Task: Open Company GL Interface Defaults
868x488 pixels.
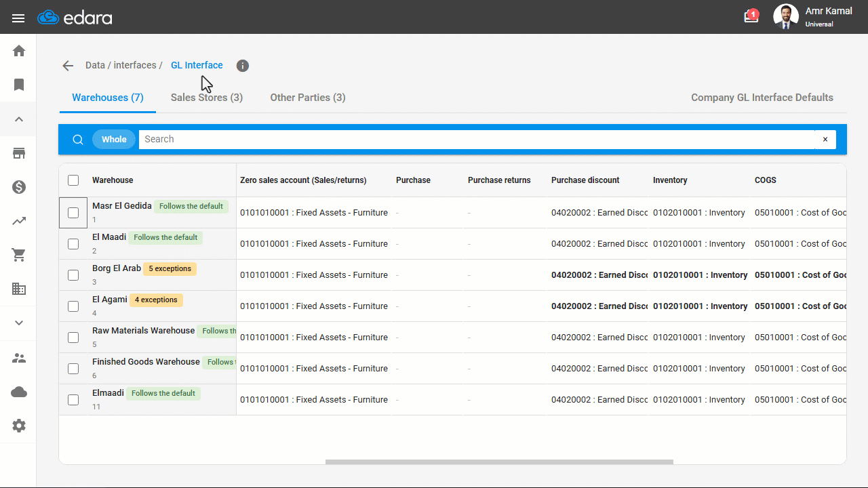Action: point(762,98)
